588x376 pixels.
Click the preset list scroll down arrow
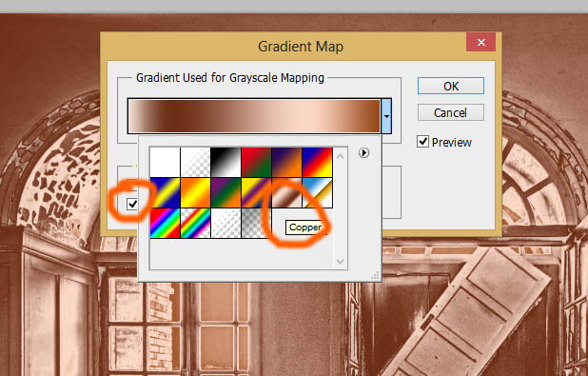pyautogui.click(x=340, y=262)
